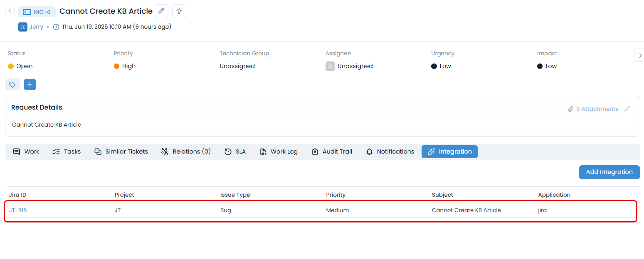Expand the right side panel chevron
This screenshot has height=259, width=644.
[x=639, y=55]
